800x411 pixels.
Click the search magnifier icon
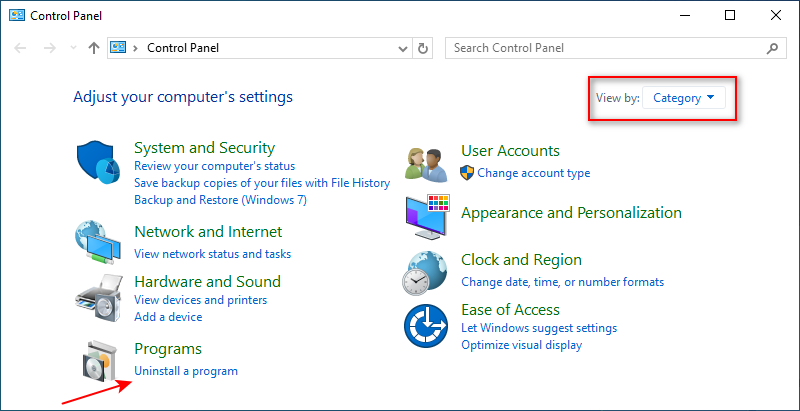pyautogui.click(x=772, y=48)
